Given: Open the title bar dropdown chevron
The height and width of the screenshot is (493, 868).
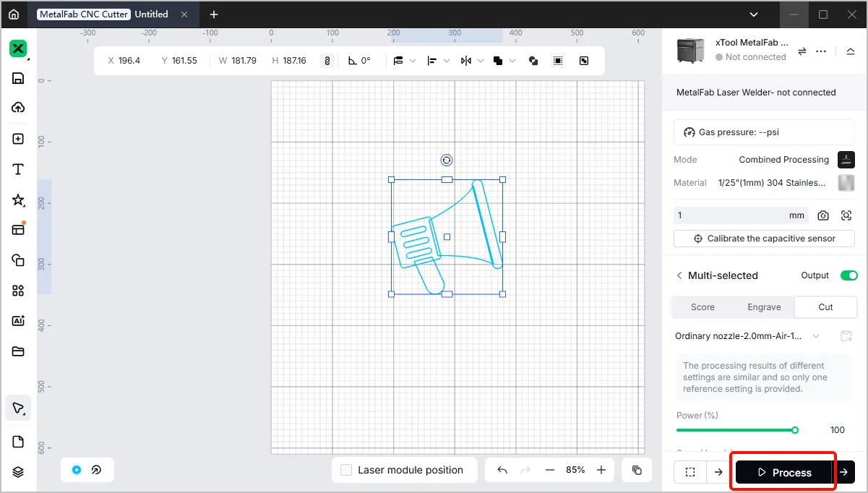Looking at the screenshot, I should pyautogui.click(x=755, y=14).
